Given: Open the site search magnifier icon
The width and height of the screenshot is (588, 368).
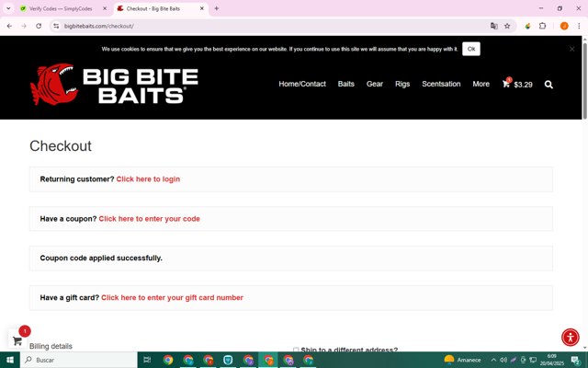Looking at the screenshot, I should pos(548,85).
